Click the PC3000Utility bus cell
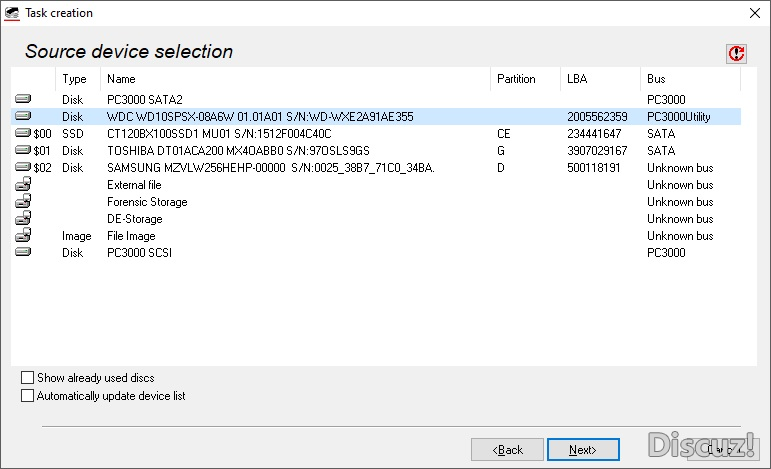Image resolution: width=771 pixels, height=469 pixels. (x=679, y=117)
